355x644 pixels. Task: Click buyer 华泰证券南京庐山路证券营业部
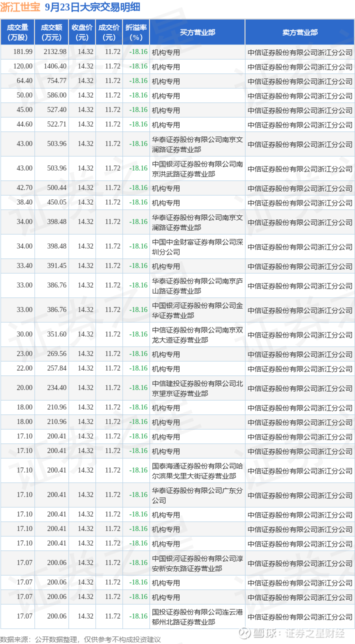coord(197,285)
